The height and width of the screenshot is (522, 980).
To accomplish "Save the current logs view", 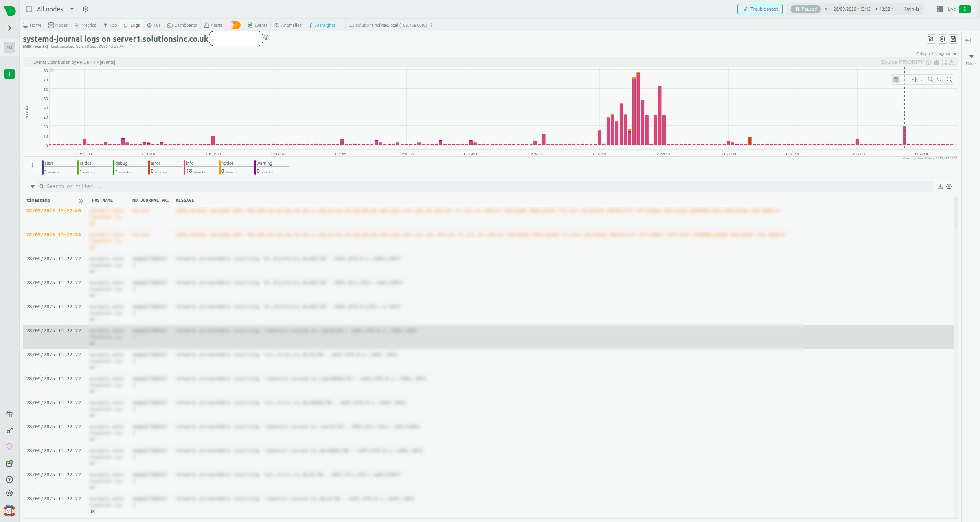I will [x=953, y=39].
